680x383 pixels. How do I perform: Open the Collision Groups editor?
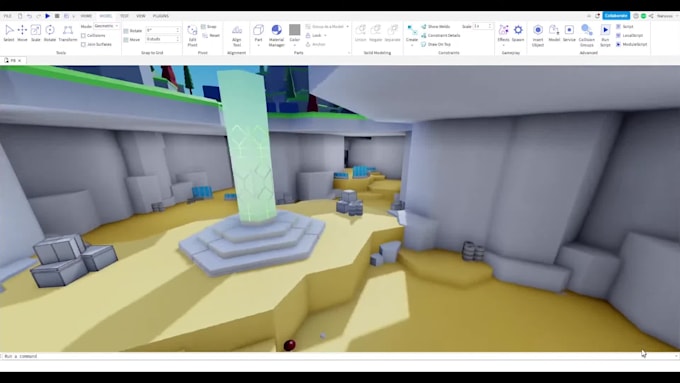[587, 35]
